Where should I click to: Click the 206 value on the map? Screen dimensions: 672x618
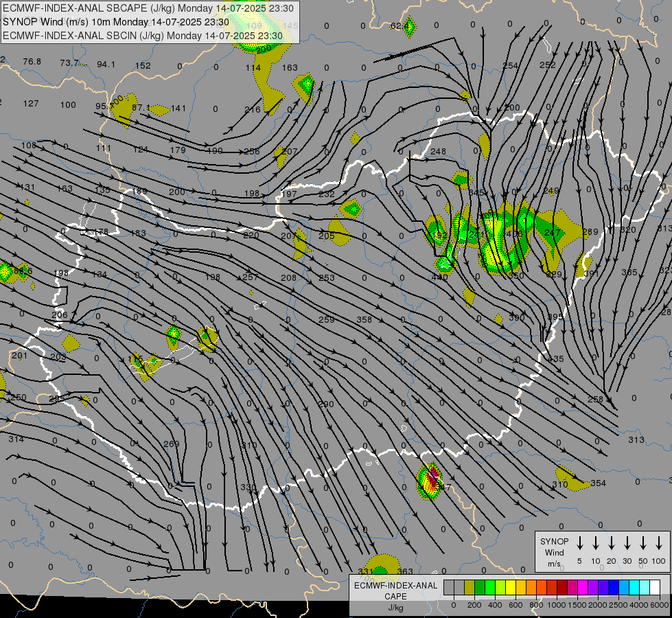[60, 314]
